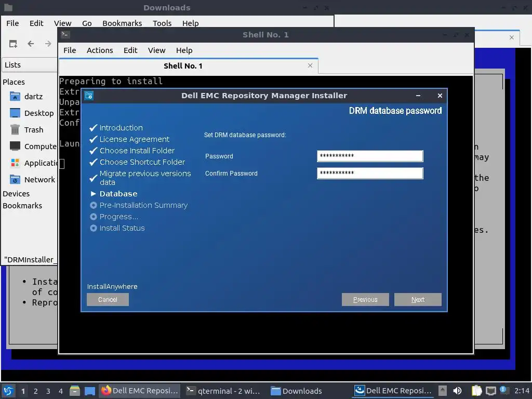Click the Devices section header
532x399 pixels.
(16, 194)
